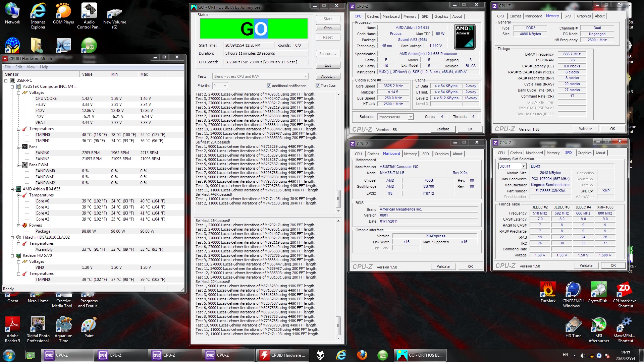Collapse the Voltages tree node under ASUSTeK
The width and height of the screenshot is (644, 362).
click(19, 93)
